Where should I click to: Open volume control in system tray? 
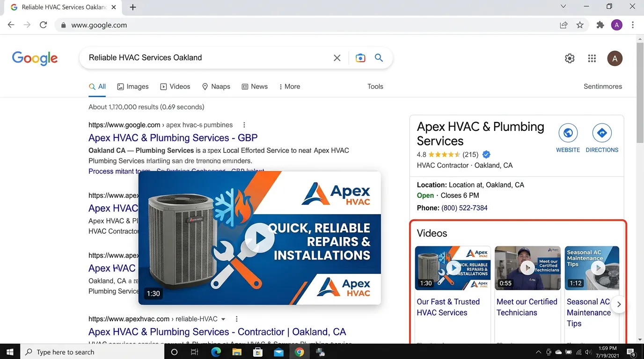pyautogui.click(x=588, y=352)
